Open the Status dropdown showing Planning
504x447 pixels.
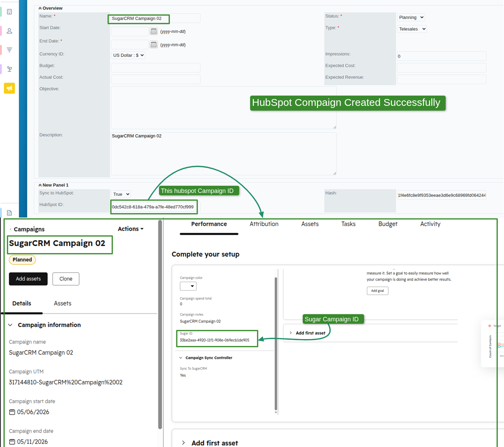(x=411, y=17)
